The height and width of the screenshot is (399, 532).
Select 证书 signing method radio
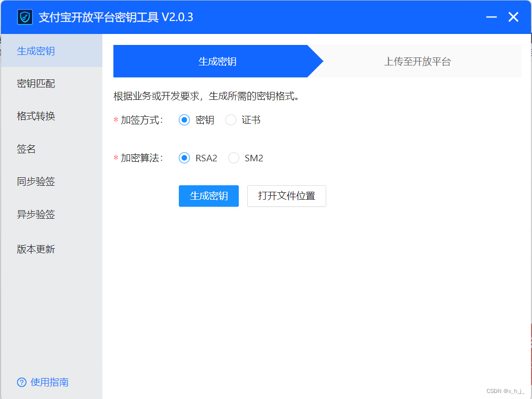(x=231, y=120)
